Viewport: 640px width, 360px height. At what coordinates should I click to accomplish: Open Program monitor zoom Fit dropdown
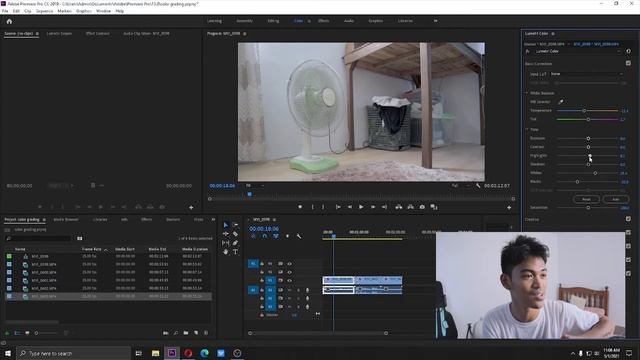pos(255,186)
